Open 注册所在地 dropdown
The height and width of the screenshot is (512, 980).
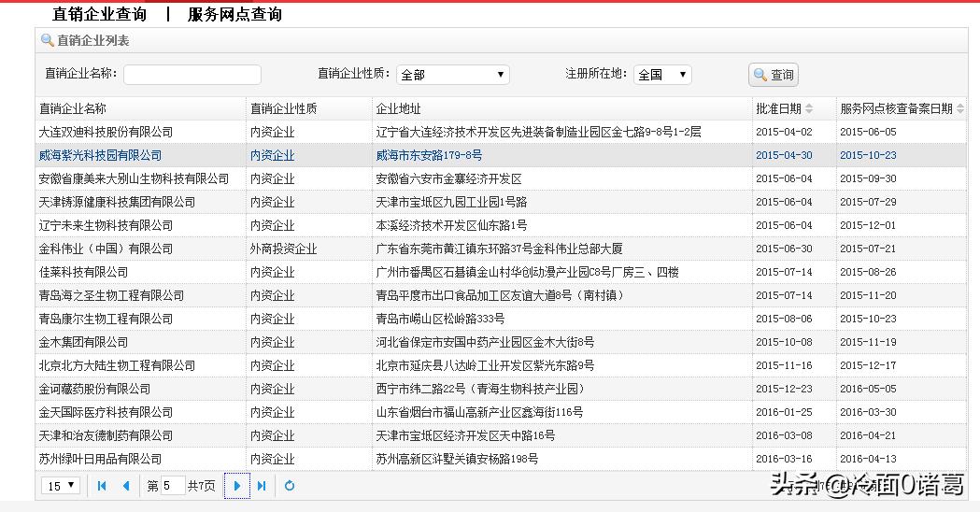coord(662,75)
